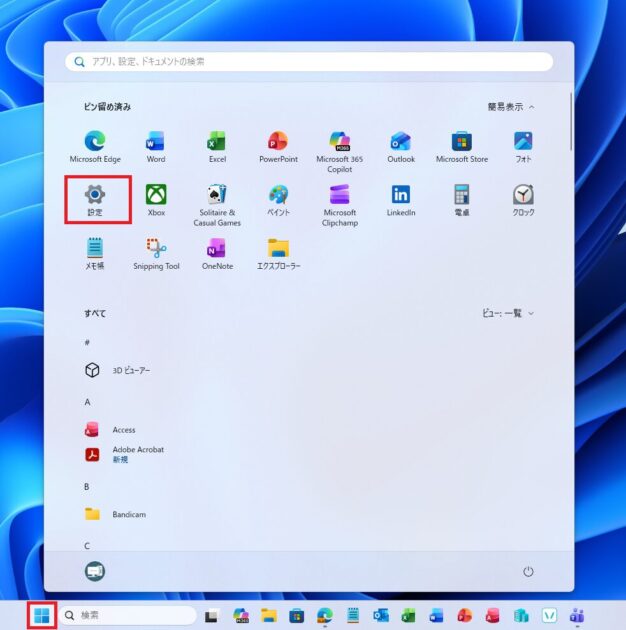Open Notepad on the taskbar
This screenshot has width=626, height=630.
pyautogui.click(x=353, y=616)
